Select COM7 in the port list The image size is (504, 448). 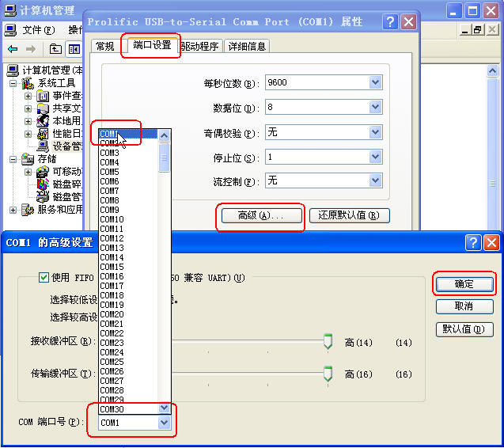(110, 191)
